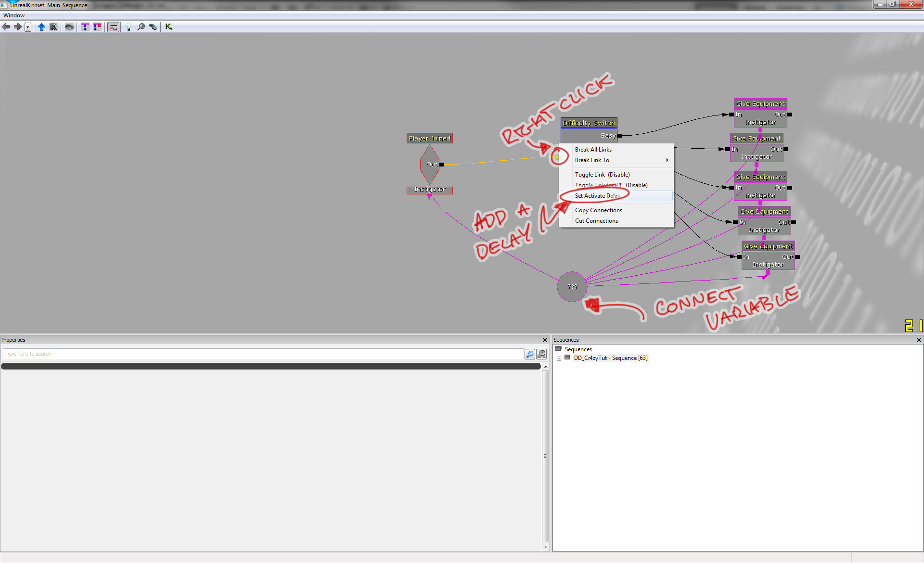Click the curved green arrow update icon
Image resolution: width=924 pixels, height=563 pixels.
(153, 27)
